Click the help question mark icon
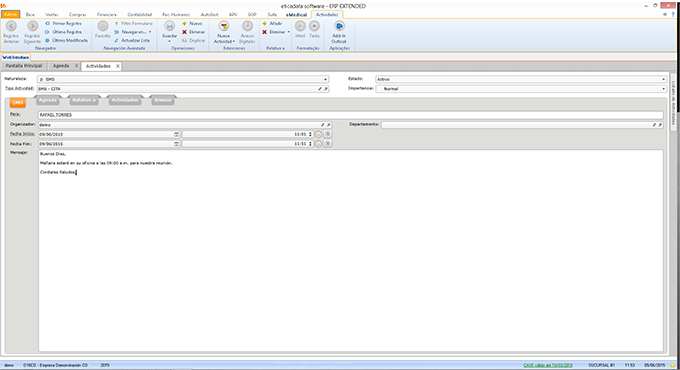The image size is (680, 370). 673,14
